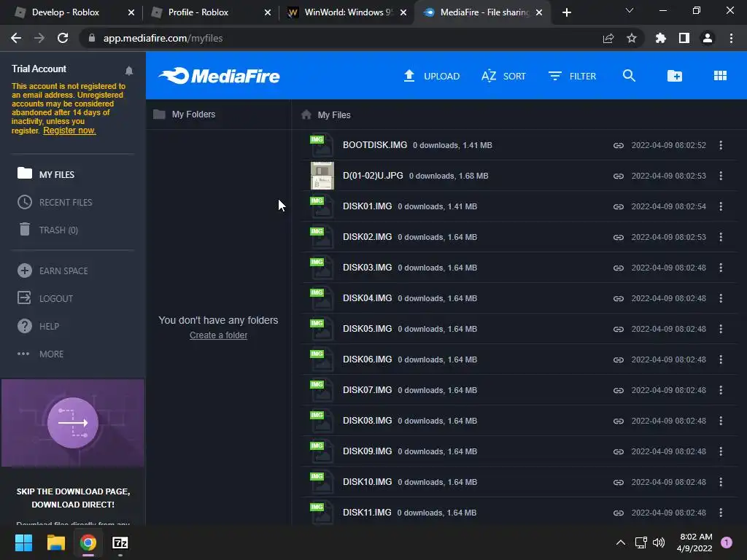
Task: Open options menu for DISK03.IMG
Action: [x=720, y=268]
